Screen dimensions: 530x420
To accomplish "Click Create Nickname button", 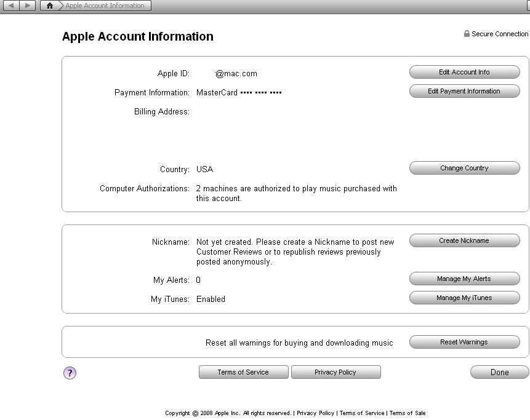I will (464, 240).
